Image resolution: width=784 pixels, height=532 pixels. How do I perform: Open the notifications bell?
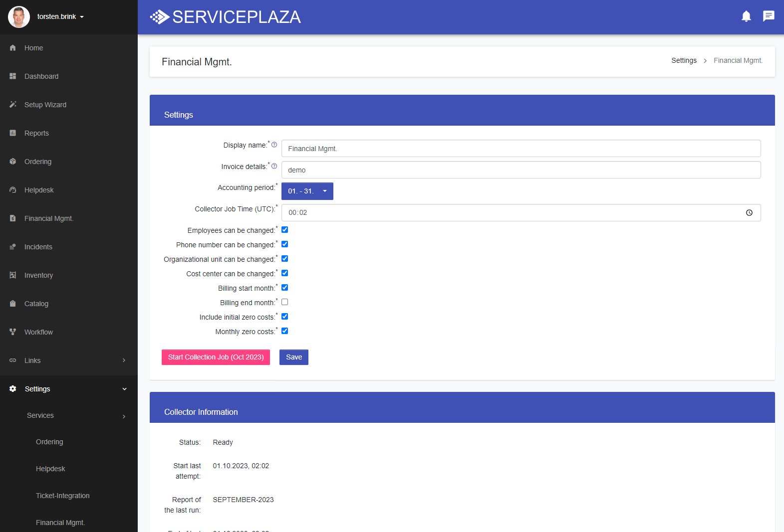coord(746,16)
